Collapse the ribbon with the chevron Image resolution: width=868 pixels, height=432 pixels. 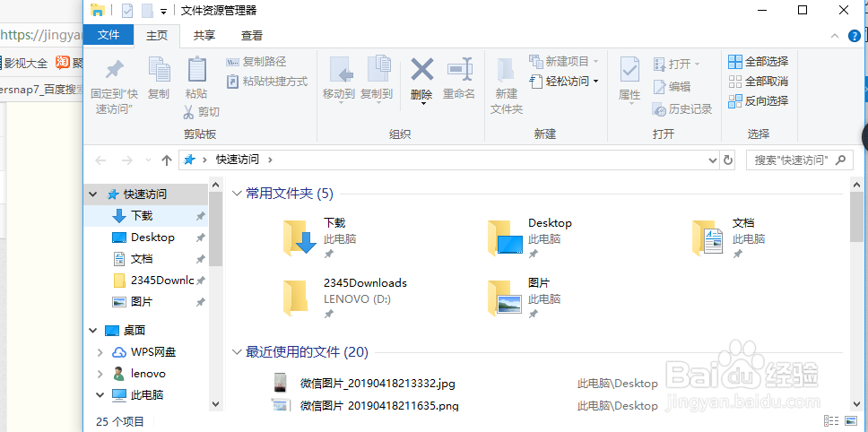[x=836, y=36]
